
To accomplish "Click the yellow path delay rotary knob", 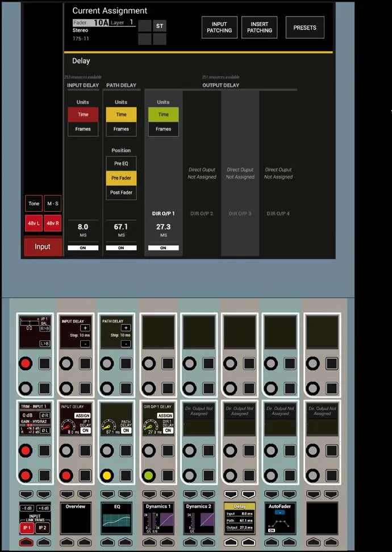I will pos(107,475).
